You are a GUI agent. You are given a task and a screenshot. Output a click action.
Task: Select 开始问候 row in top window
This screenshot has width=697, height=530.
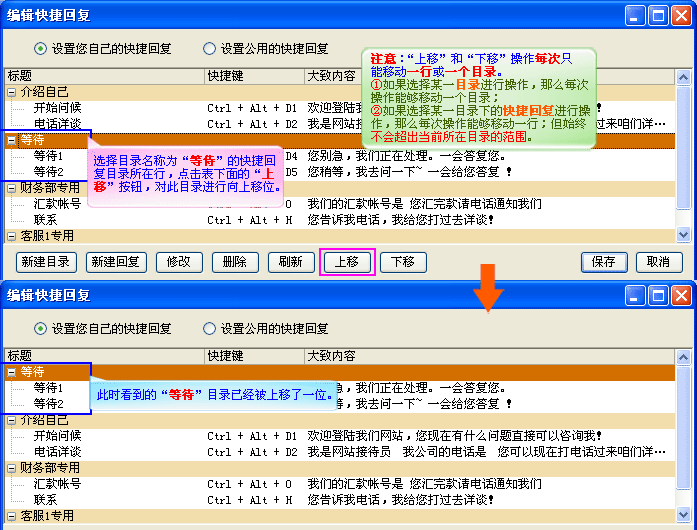[57, 108]
